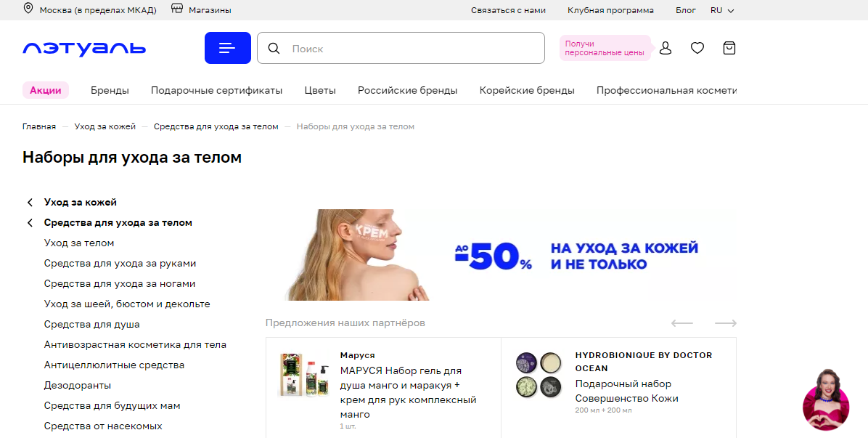This screenshot has height=438, width=868.
Task: Show previous partner offers with left arrow
Action: click(682, 323)
